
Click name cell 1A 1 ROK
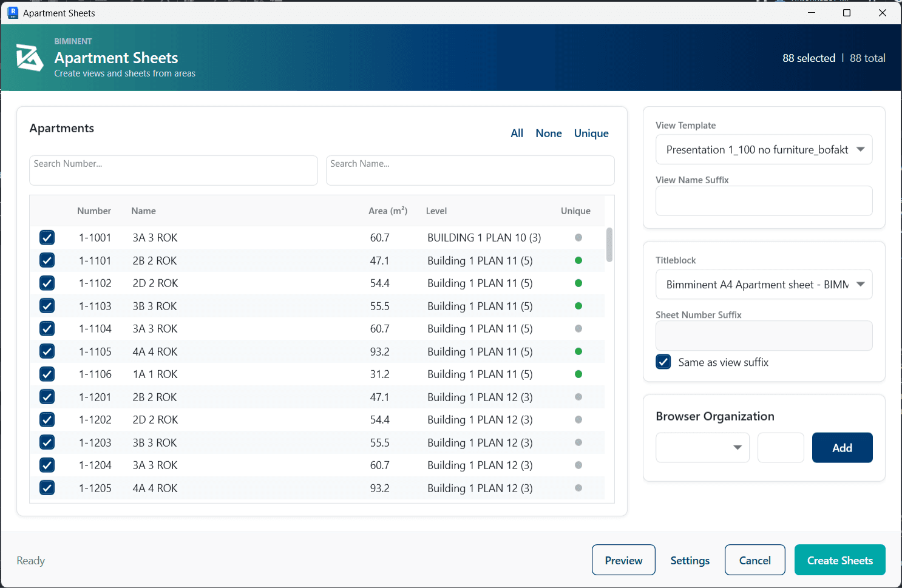[x=155, y=374]
